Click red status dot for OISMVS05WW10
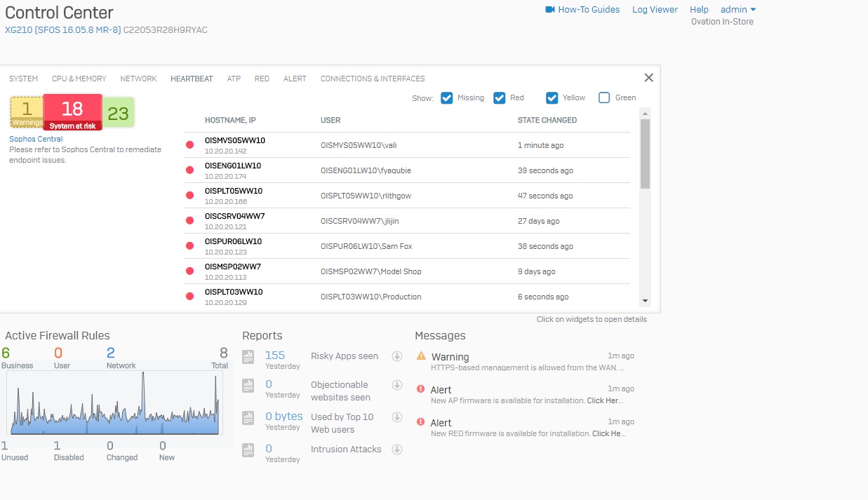 [189, 145]
